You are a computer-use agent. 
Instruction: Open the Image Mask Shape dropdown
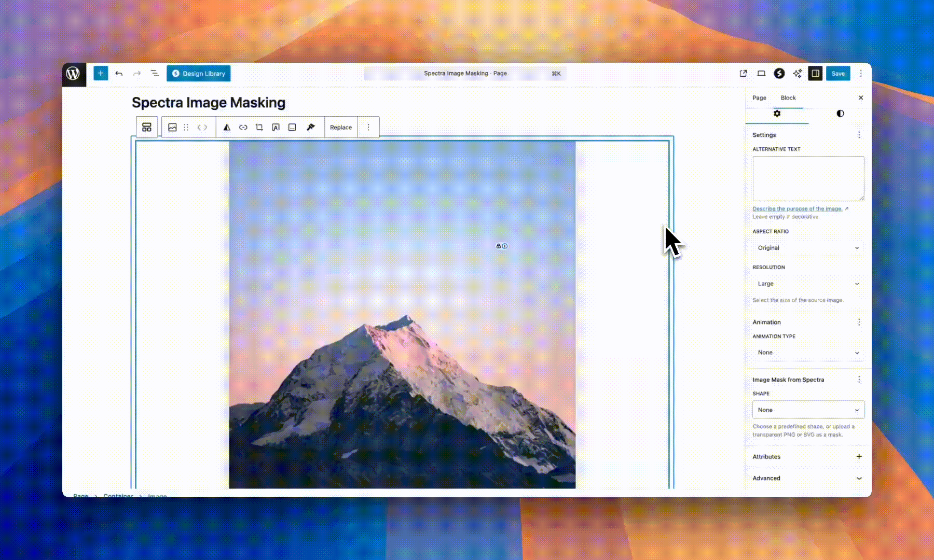pyautogui.click(x=808, y=410)
